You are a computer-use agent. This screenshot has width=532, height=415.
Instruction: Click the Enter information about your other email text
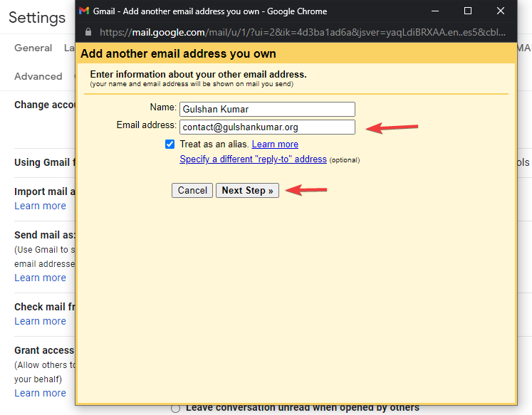[198, 74]
